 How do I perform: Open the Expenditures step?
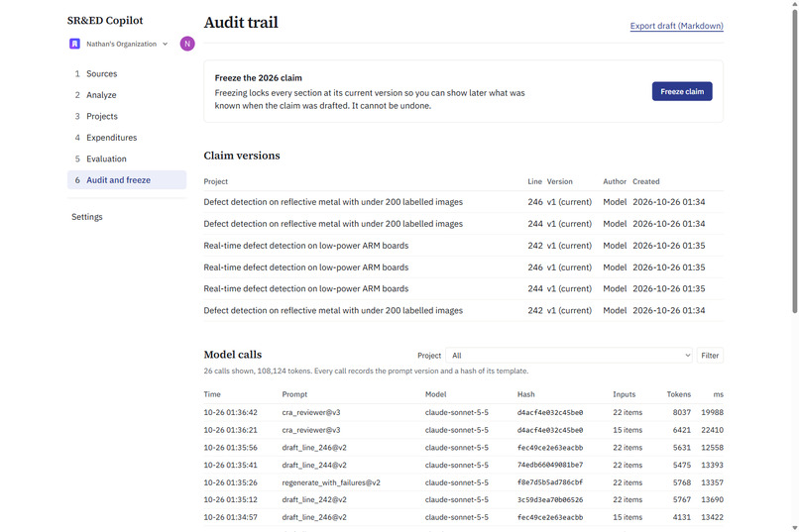(127, 138)
